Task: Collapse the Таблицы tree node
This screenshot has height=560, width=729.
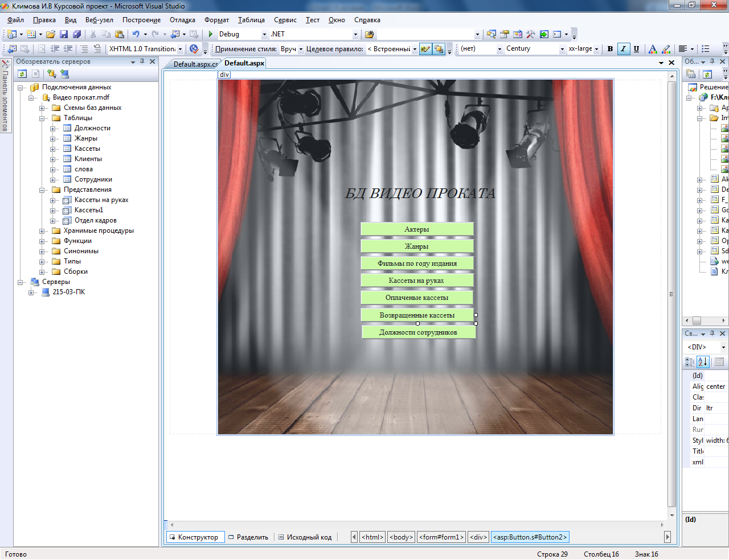Action: pos(42,118)
